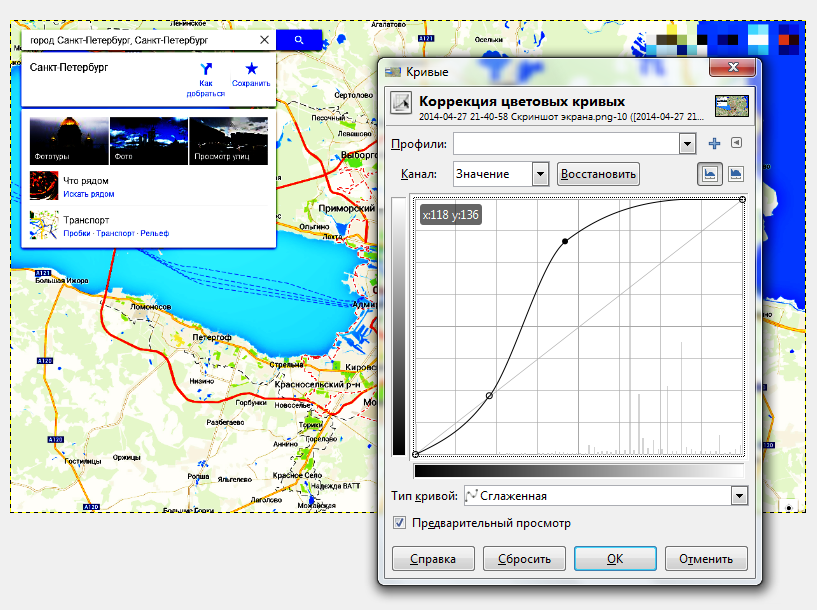
Task: Click 'Санкт-Петербург' card title
Action: click(69, 67)
